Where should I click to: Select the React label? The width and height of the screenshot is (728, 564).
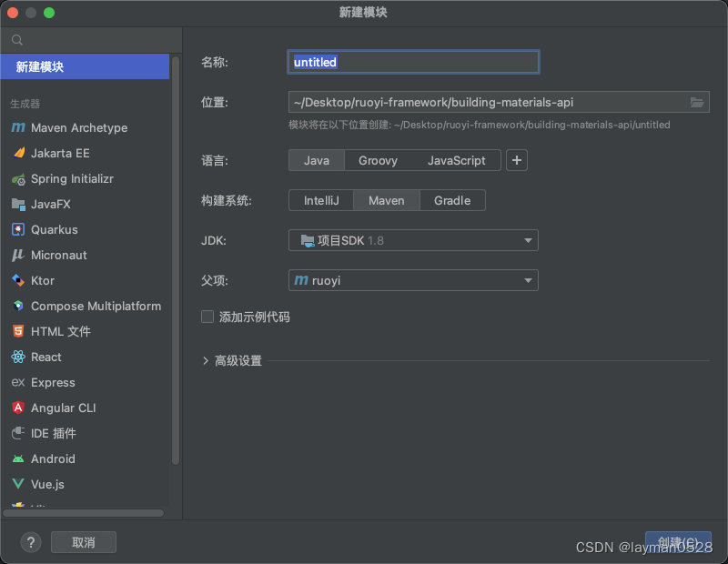[46, 357]
